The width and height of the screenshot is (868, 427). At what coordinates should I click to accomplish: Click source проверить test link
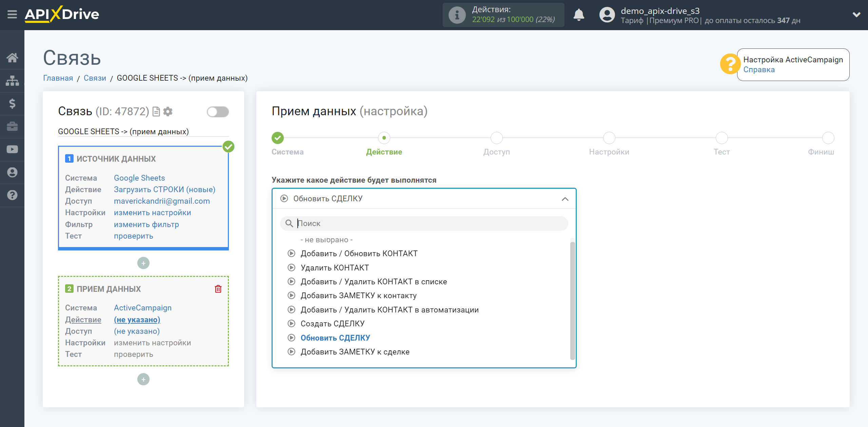click(x=133, y=236)
